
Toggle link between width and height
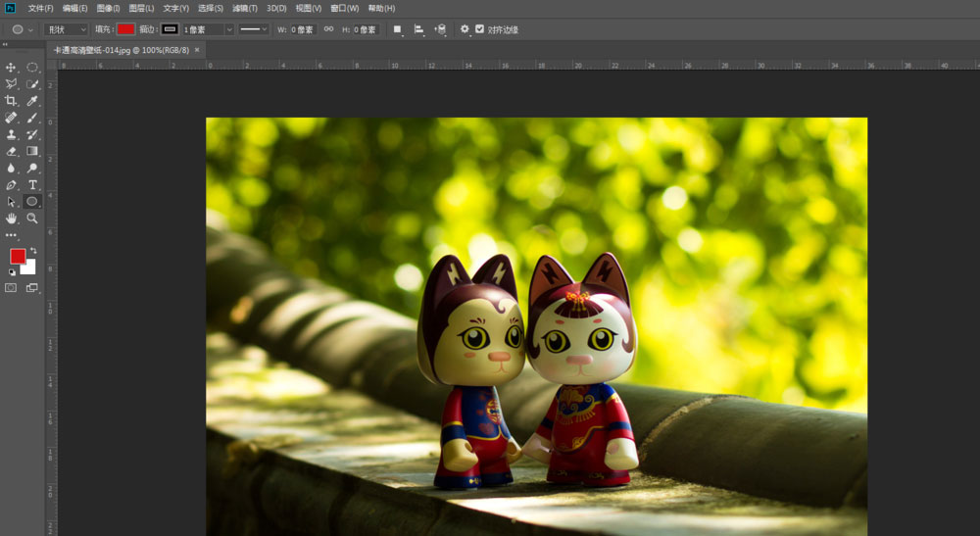tap(328, 29)
